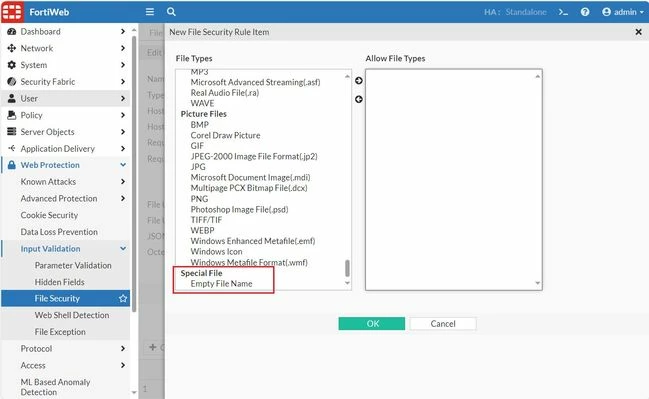Click the User person icon
Viewport: 649px width, 399px height.
12,99
